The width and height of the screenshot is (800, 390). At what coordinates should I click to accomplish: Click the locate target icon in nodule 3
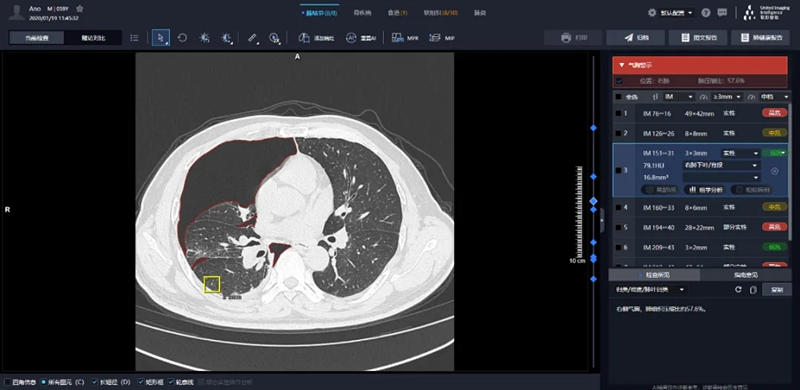click(774, 172)
